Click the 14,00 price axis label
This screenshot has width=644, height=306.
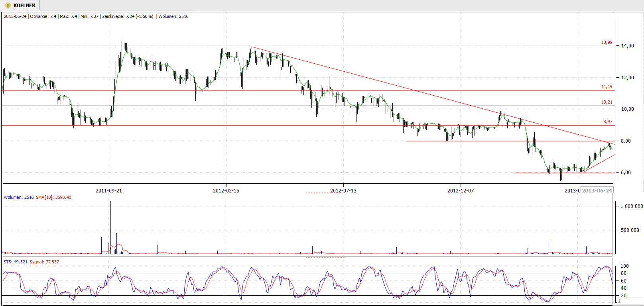pyautogui.click(x=627, y=46)
